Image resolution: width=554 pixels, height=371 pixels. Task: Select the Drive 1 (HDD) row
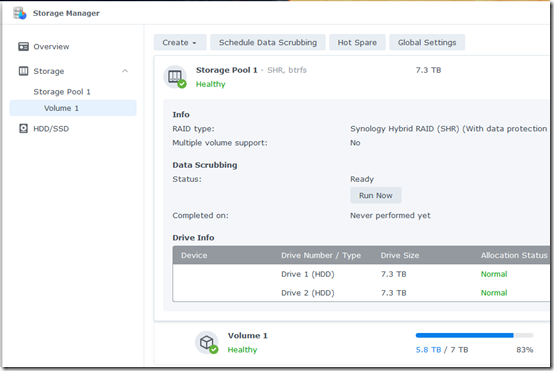click(361, 274)
